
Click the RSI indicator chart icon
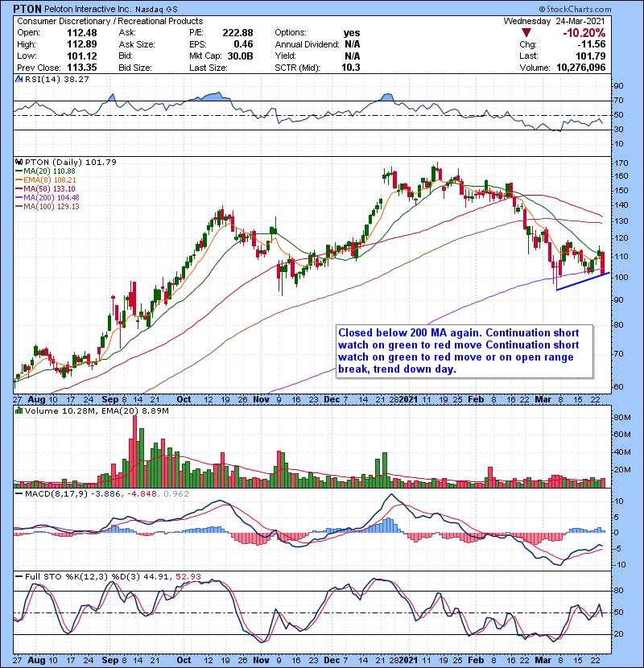tap(19, 79)
